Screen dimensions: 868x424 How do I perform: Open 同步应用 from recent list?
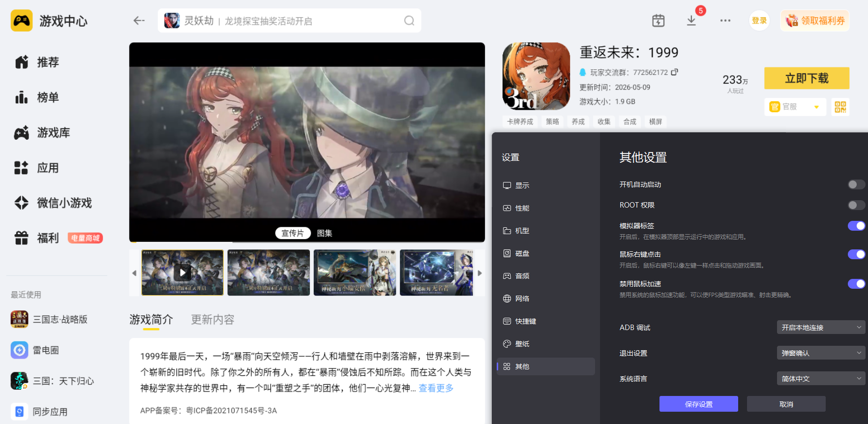[39, 412]
